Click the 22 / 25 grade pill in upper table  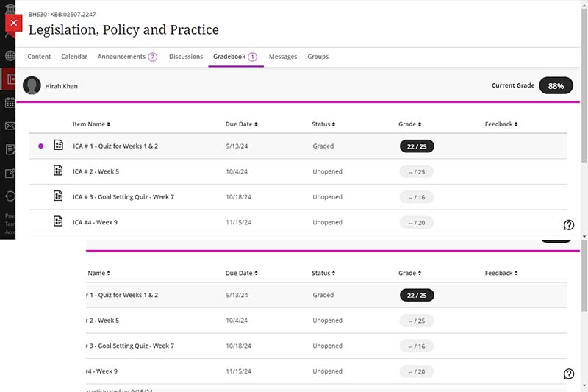tap(417, 146)
